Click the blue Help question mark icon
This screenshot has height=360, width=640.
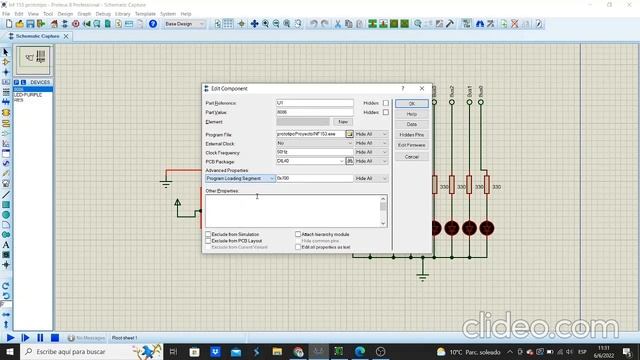point(153,24)
